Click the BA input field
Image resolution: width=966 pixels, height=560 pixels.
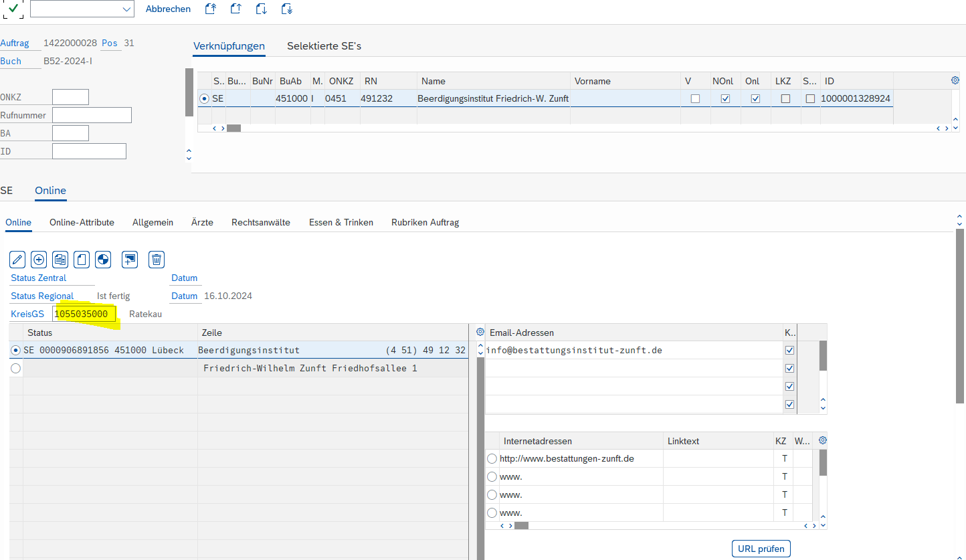click(x=70, y=133)
